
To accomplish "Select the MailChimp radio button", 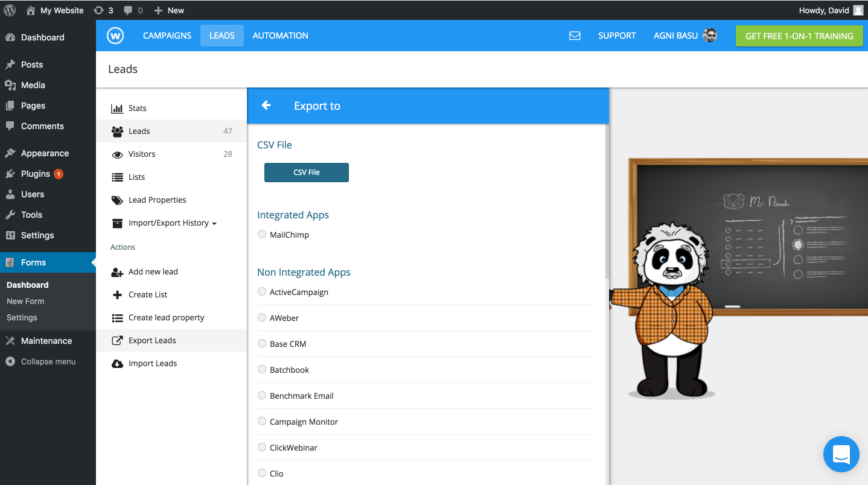I will [262, 234].
